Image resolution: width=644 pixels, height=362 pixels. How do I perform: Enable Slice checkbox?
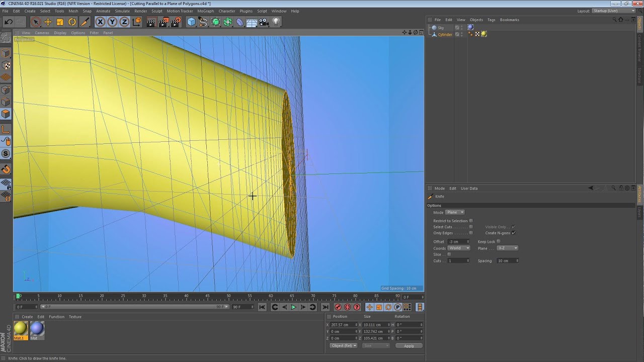[x=449, y=254]
